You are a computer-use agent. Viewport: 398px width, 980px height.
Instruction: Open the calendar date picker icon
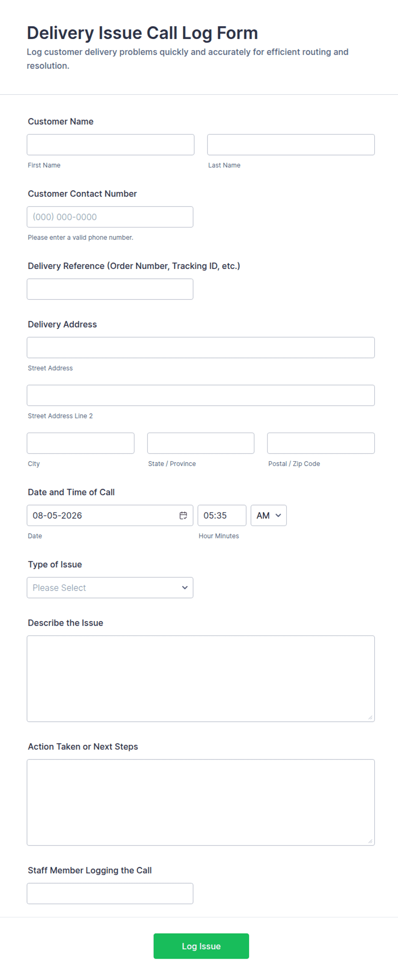(183, 515)
